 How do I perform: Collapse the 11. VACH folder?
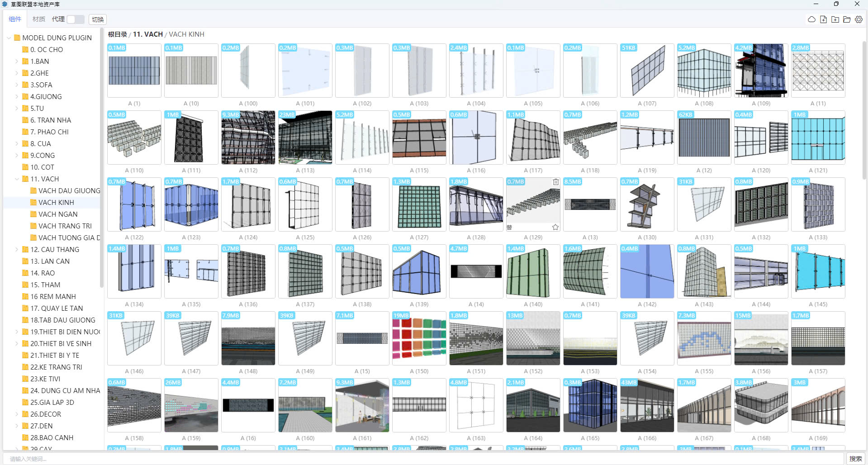coord(17,179)
